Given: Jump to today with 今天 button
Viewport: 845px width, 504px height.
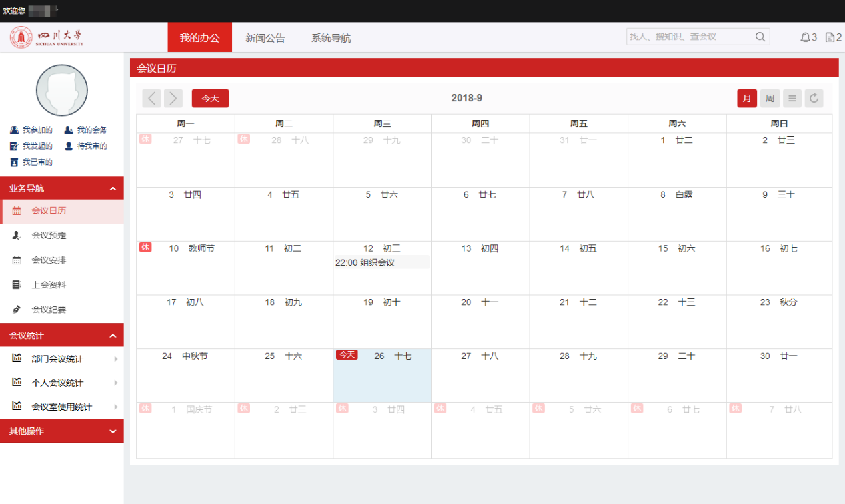Looking at the screenshot, I should click(x=210, y=99).
